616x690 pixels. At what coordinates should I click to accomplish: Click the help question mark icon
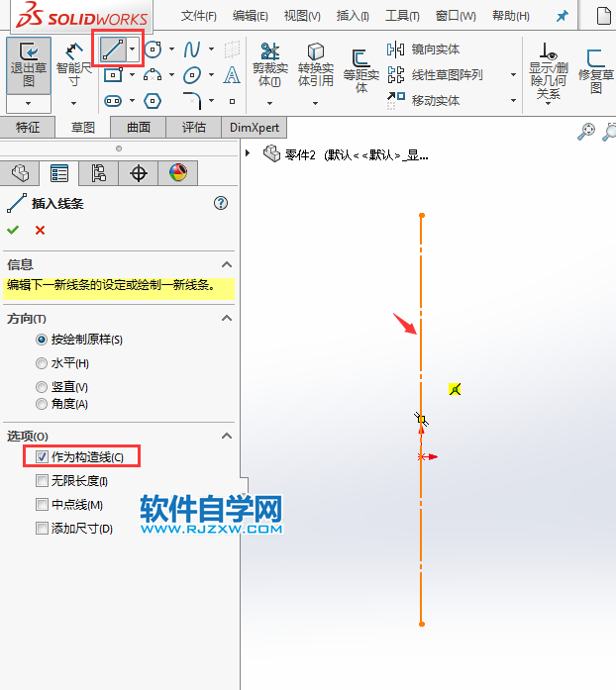point(221,203)
